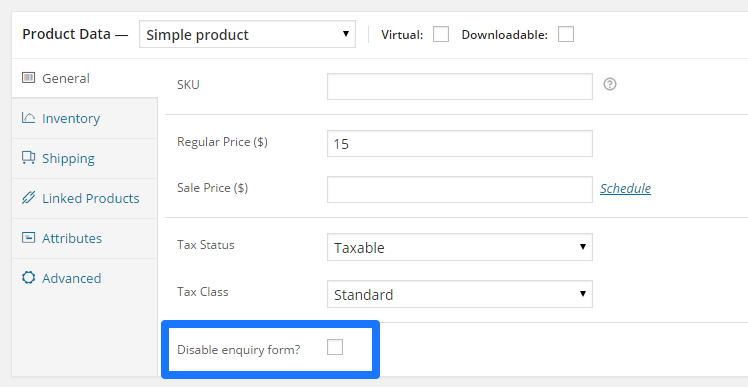Click the Regular Price field

click(460, 144)
